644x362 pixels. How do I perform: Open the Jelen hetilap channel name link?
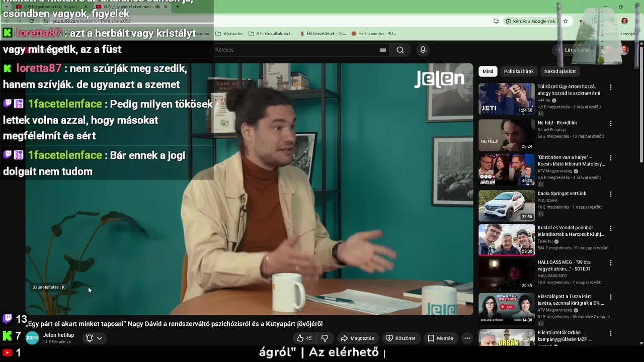click(58, 335)
